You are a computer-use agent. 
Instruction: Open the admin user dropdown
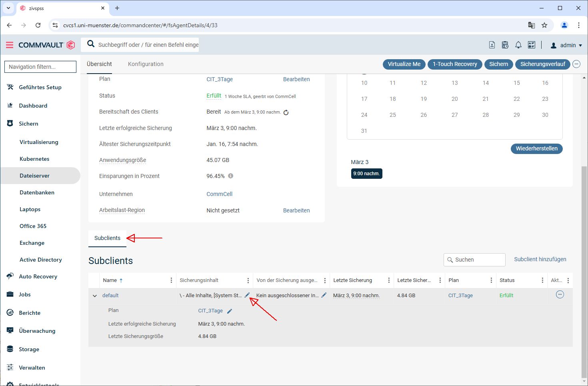pyautogui.click(x=566, y=45)
